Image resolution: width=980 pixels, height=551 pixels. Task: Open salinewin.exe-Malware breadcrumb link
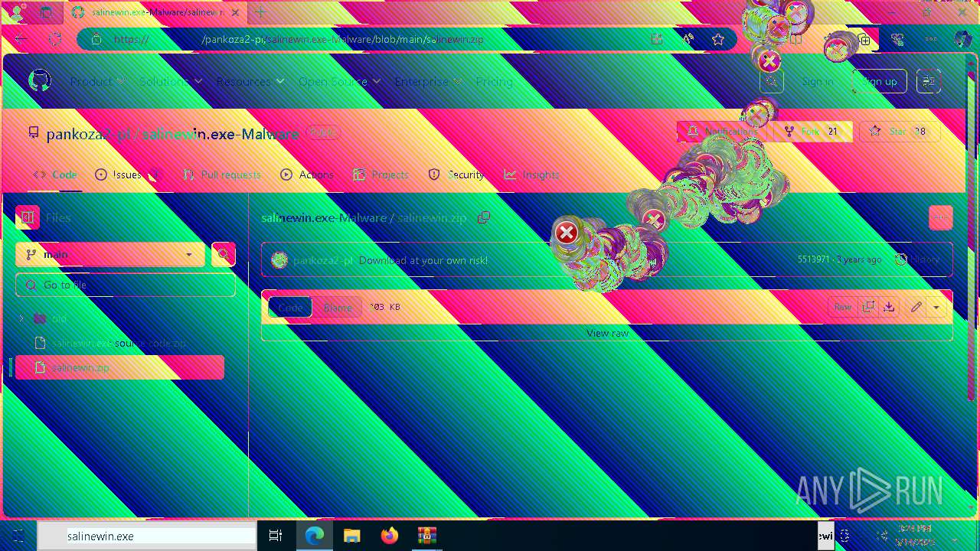pyautogui.click(x=324, y=217)
